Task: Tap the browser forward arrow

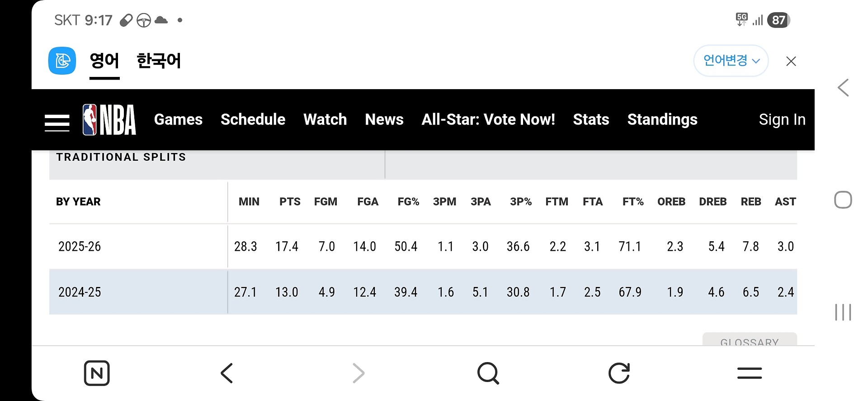Action: [358, 373]
